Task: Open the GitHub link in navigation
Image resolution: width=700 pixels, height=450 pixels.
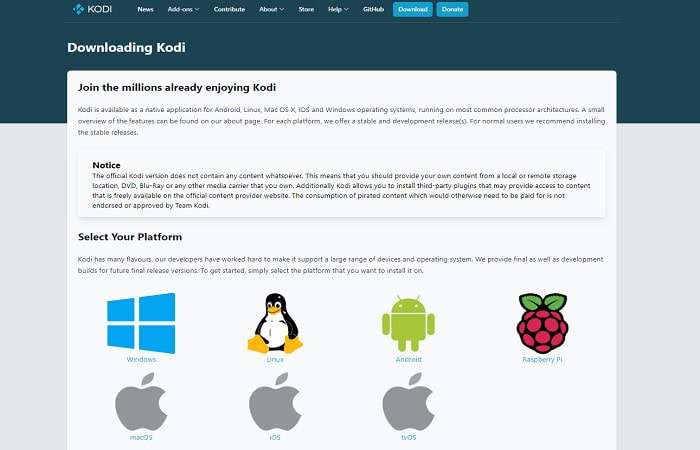Action: (x=374, y=9)
